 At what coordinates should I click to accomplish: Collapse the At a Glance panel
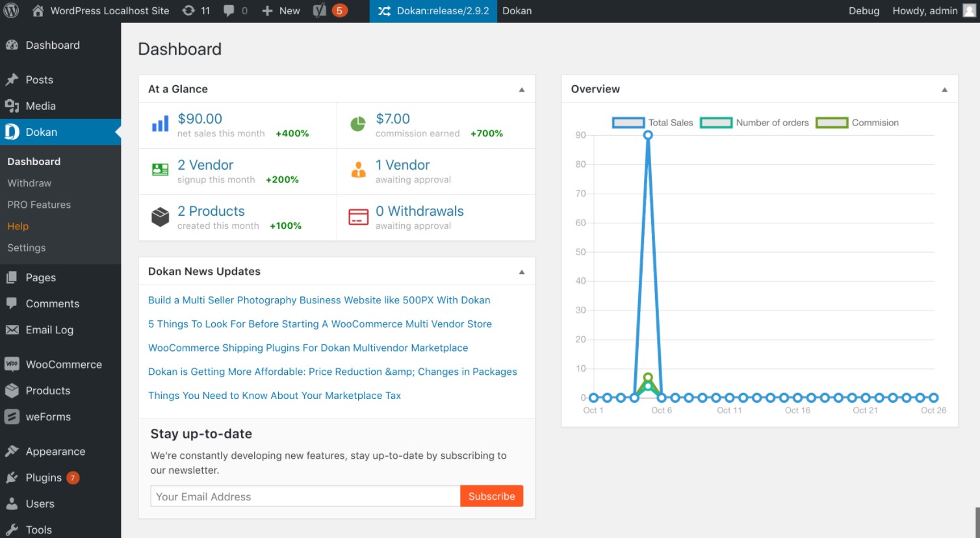pos(521,90)
